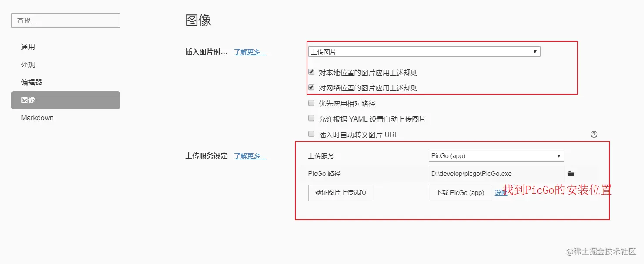Click the 上传服务 label text
Image resolution: width=644 pixels, height=264 pixels.
321,156
